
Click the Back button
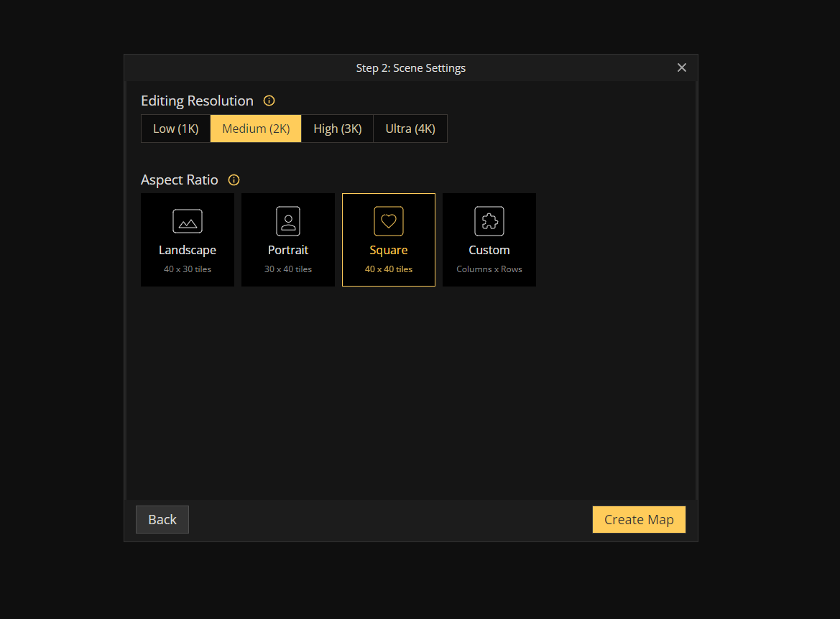tap(162, 519)
